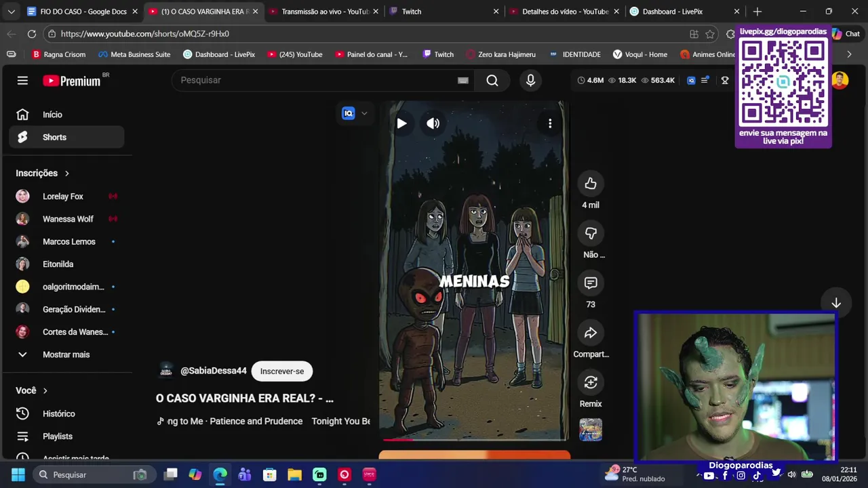Show more bookmarks with overflow chevron
868x488 pixels.
pyautogui.click(x=849, y=54)
